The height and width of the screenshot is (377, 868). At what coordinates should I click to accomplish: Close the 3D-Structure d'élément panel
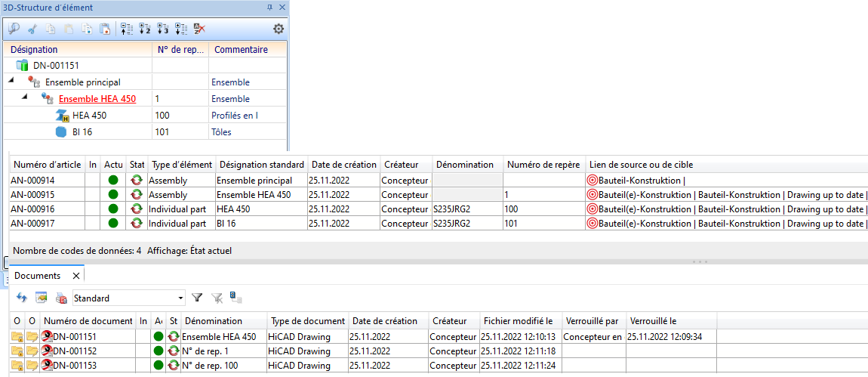click(282, 8)
